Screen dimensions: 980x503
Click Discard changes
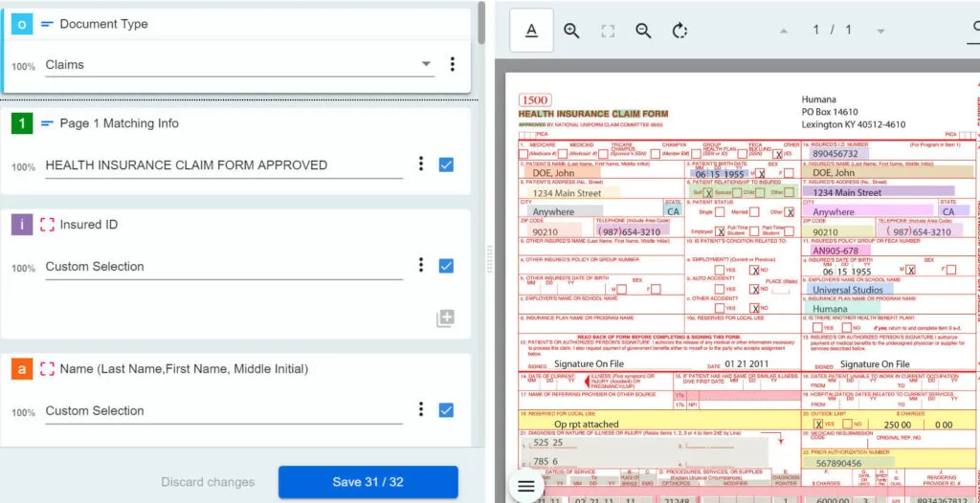point(208,482)
